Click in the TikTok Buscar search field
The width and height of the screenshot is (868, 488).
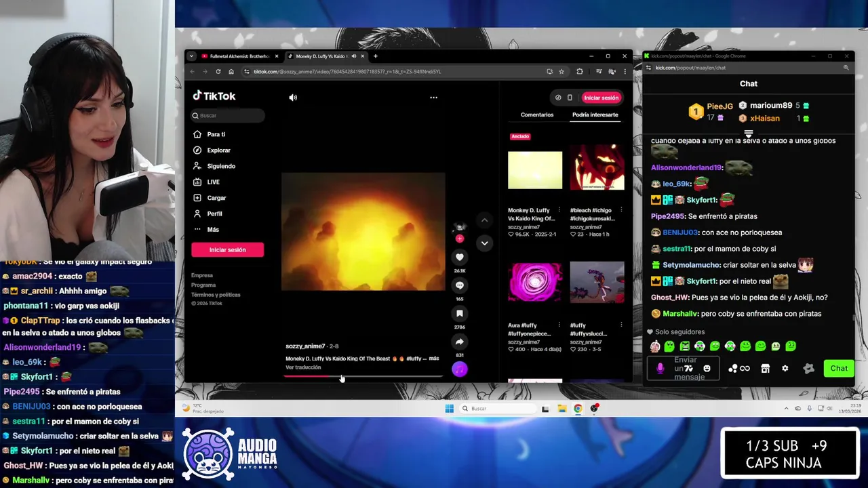click(228, 115)
